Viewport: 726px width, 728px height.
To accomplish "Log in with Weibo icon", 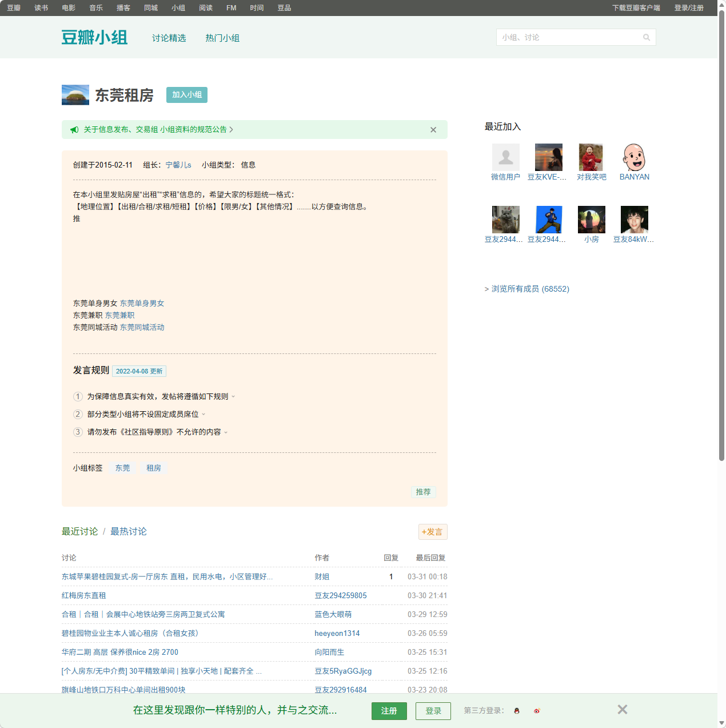I will tap(537, 711).
